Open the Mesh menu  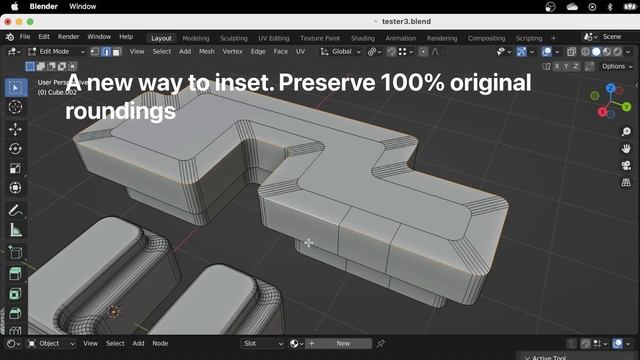pos(207,52)
